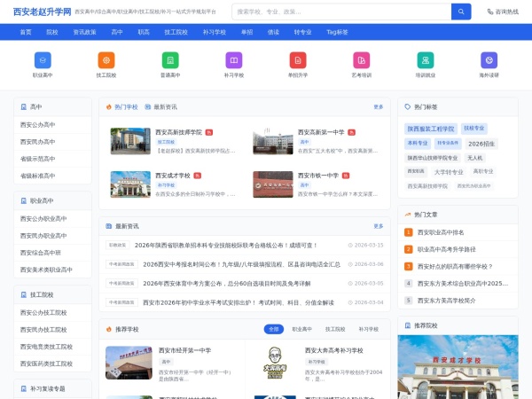Click the 推荐院校 building icon in sidebar
The height and width of the screenshot is (399, 532).
(x=408, y=325)
